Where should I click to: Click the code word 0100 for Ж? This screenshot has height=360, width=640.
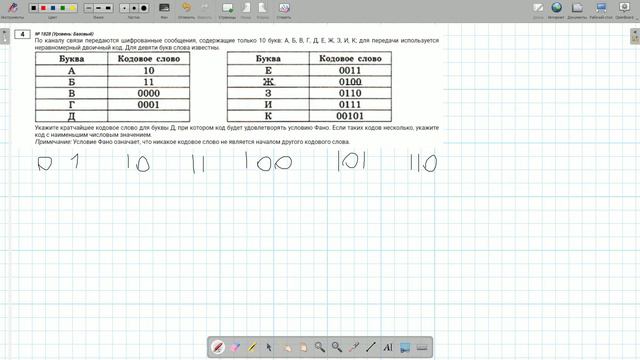[350, 82]
